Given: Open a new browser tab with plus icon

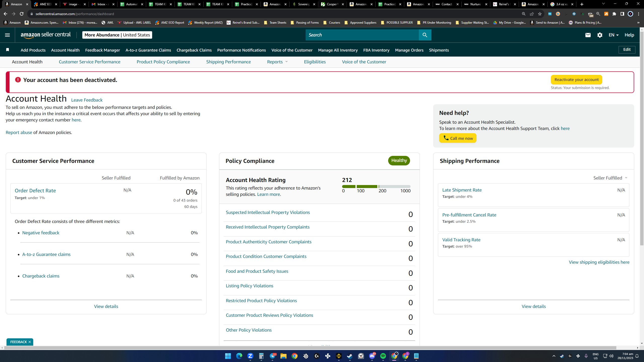Looking at the screenshot, I should tap(582, 4).
